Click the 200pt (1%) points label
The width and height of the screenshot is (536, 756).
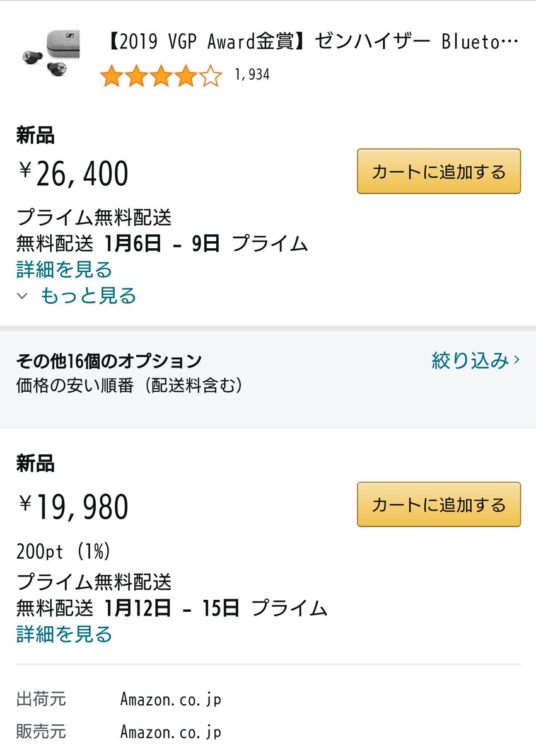[64, 552]
